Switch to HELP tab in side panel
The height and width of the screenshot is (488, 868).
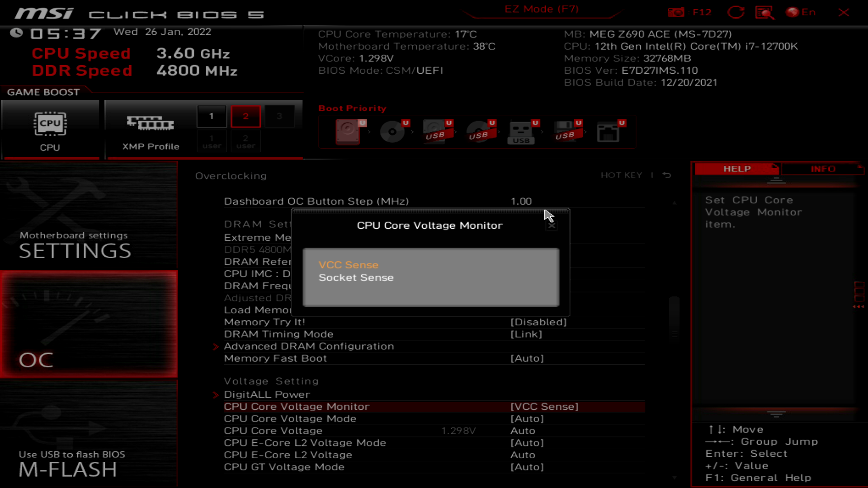click(x=737, y=169)
